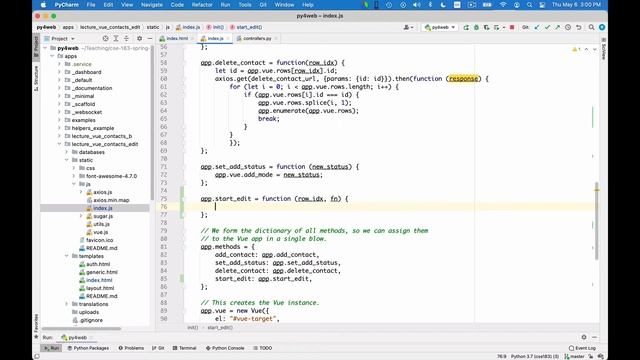
Task: Open Python Packages tool window
Action: pos(88,348)
